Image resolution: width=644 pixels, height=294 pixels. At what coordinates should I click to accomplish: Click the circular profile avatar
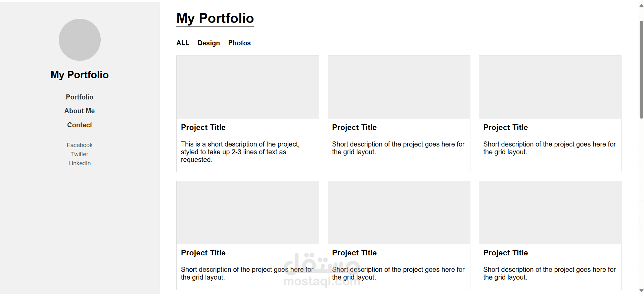(x=80, y=40)
